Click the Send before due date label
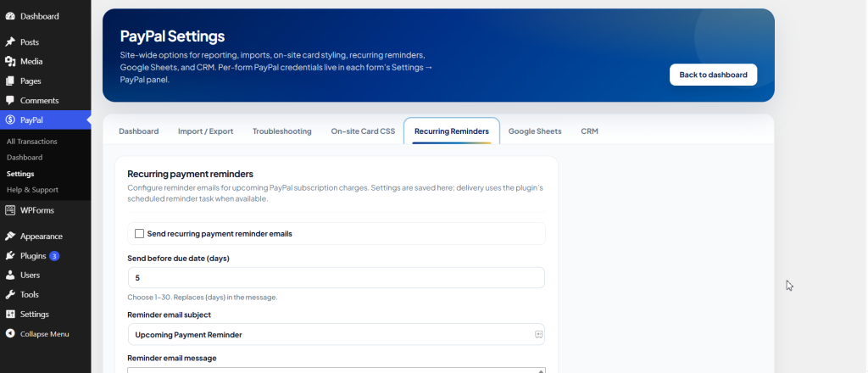This screenshot has height=373, width=868. click(x=178, y=259)
